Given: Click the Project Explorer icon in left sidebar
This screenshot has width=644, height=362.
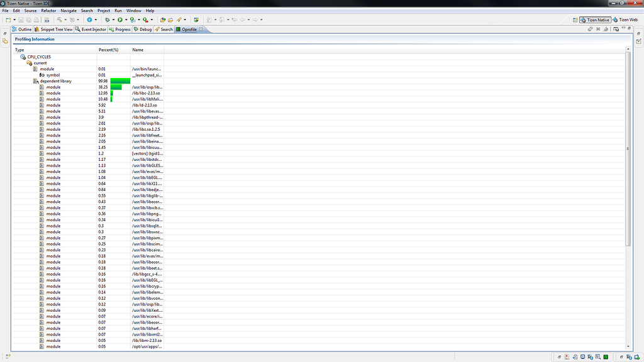Looking at the screenshot, I should click(5, 41).
